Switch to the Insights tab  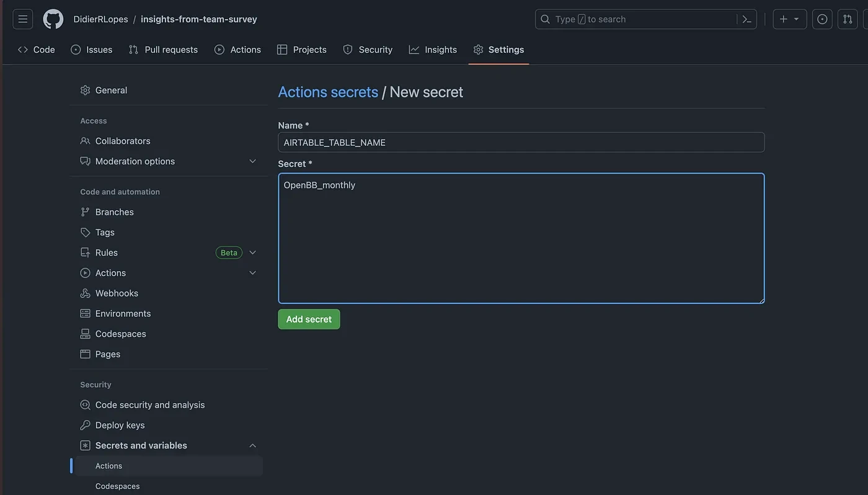tap(433, 50)
